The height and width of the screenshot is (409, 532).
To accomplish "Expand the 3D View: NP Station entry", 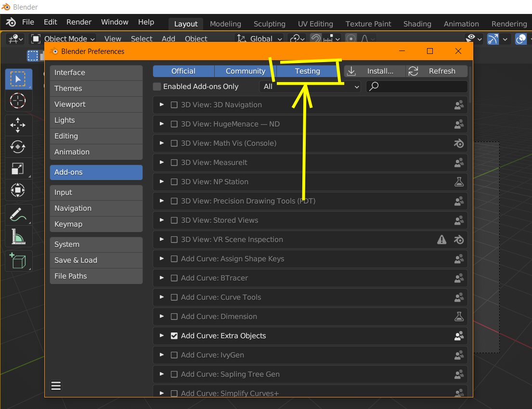I will [x=162, y=182].
